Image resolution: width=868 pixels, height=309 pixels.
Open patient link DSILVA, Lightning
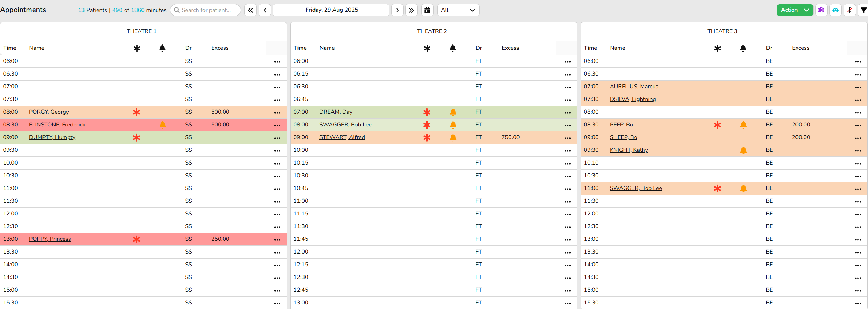click(x=632, y=99)
